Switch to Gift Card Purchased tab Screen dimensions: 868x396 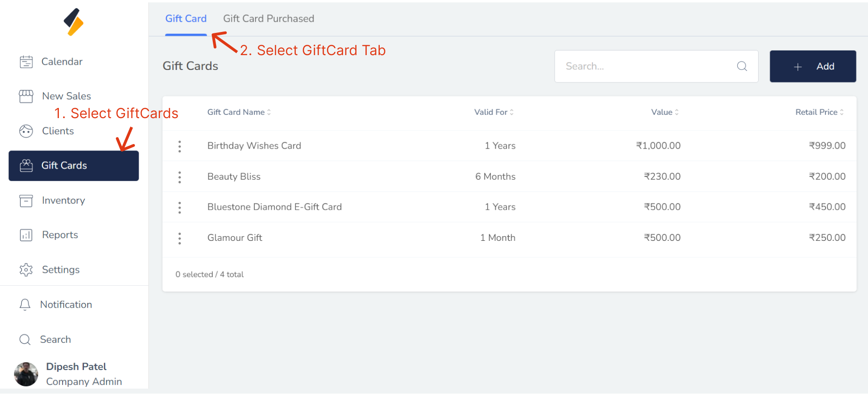(x=268, y=19)
